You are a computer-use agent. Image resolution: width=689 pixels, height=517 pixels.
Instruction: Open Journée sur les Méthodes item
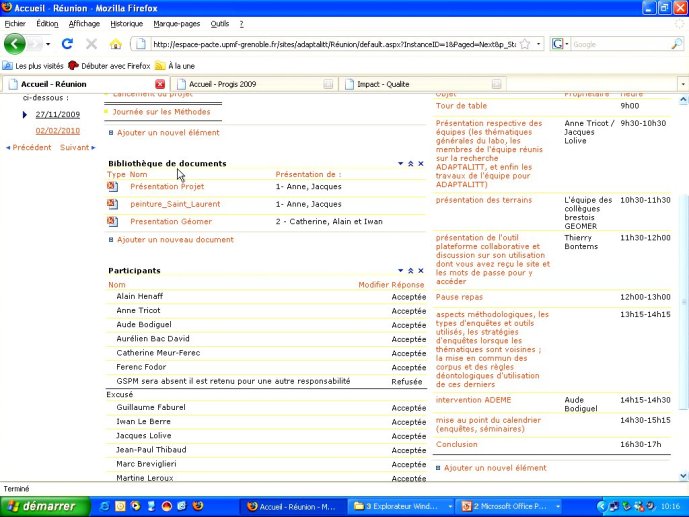(x=161, y=112)
